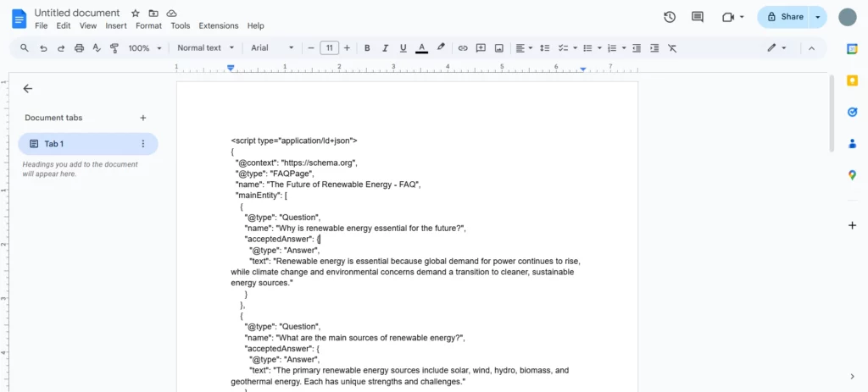Click the clear formatting icon
This screenshot has height=392, width=868.
coord(672,48)
